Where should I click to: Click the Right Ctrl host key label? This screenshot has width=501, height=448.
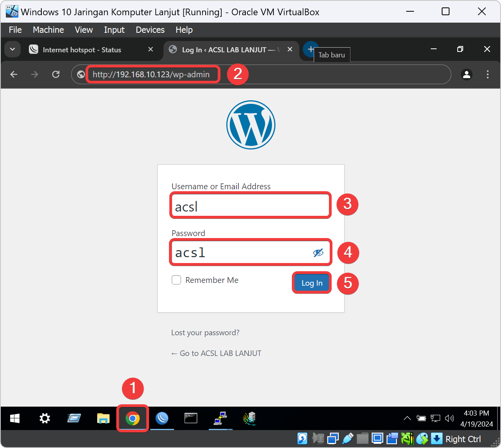(x=463, y=439)
